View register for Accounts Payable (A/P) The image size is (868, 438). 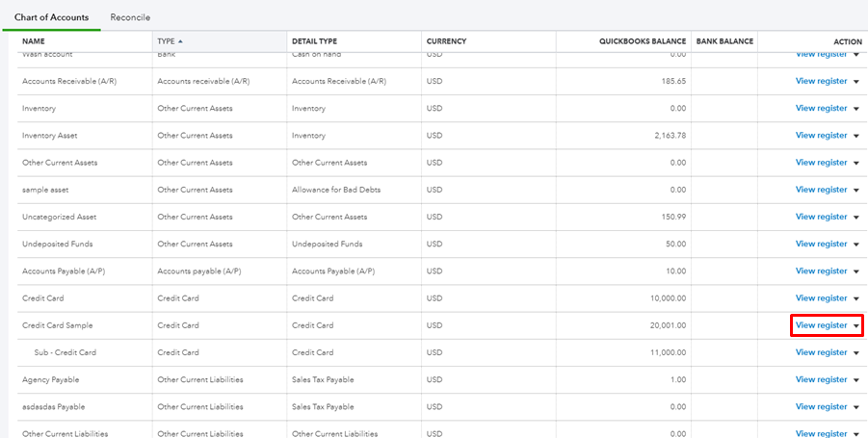tap(821, 271)
